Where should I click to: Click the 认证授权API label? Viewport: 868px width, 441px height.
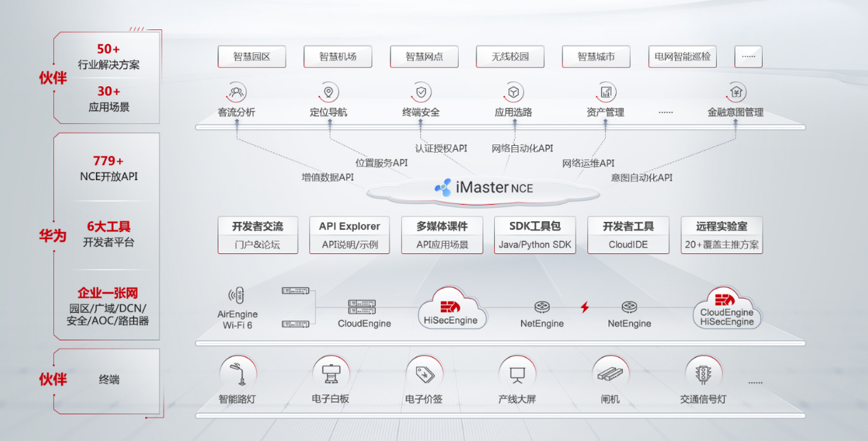442,148
